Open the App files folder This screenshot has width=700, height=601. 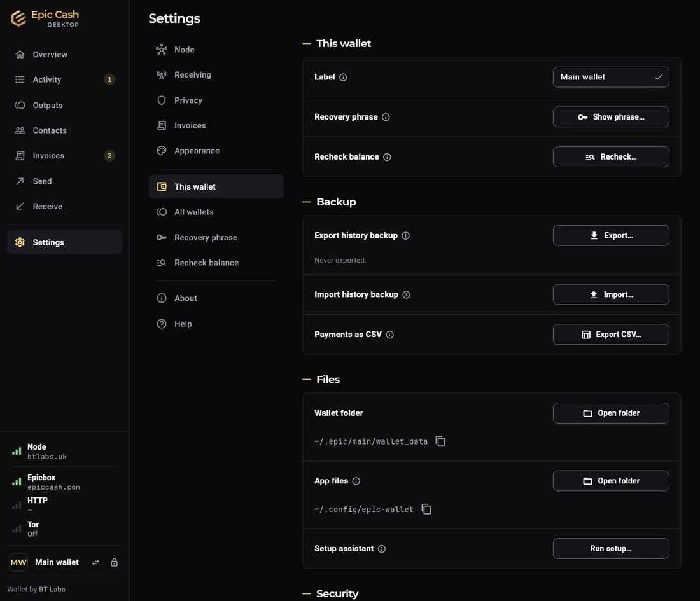click(x=611, y=481)
